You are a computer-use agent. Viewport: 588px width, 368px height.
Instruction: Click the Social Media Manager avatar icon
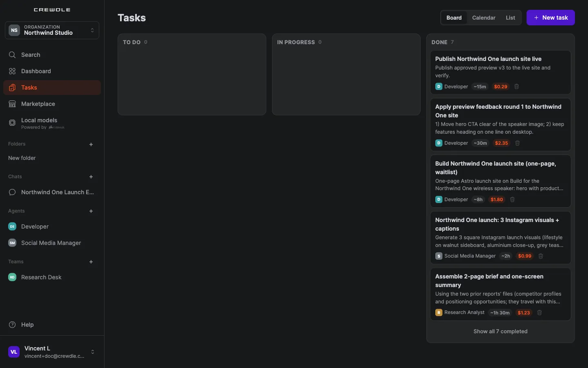12,243
